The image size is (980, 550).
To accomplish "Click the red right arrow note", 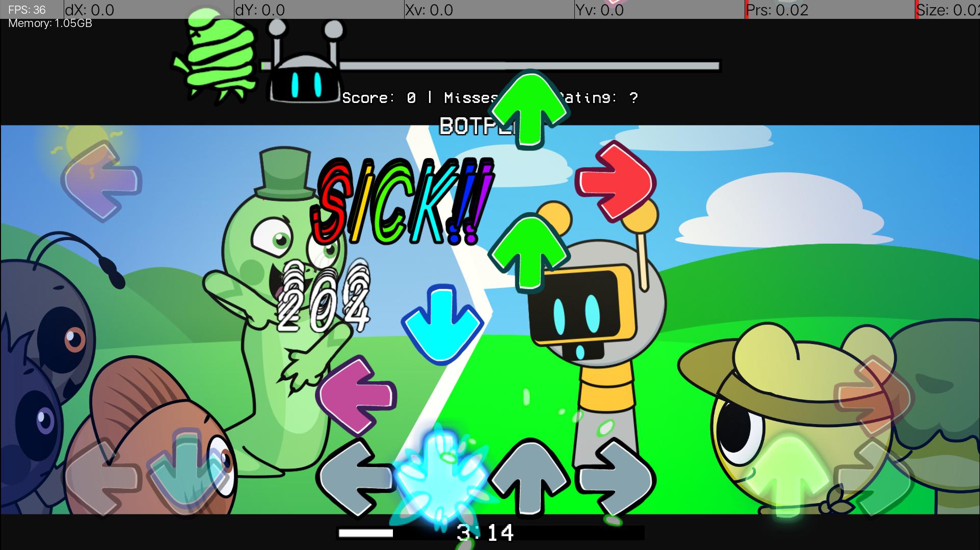I will (616, 182).
